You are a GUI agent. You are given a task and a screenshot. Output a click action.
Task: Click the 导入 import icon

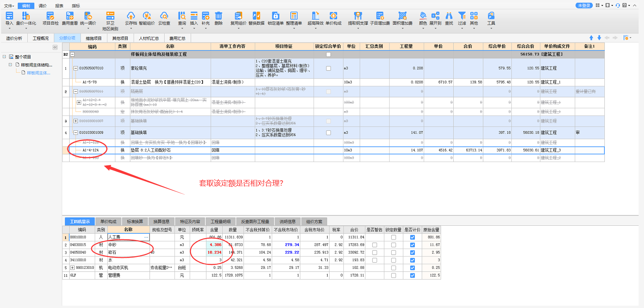click(9, 16)
